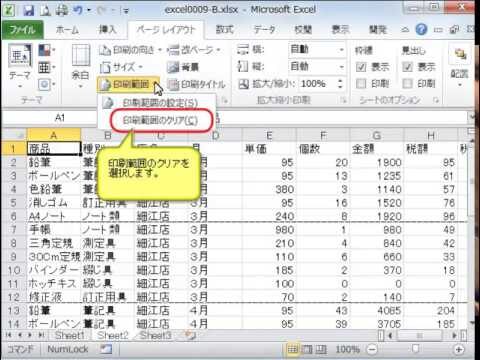Switch to Page Layout view icon

pyautogui.click(x=307, y=349)
